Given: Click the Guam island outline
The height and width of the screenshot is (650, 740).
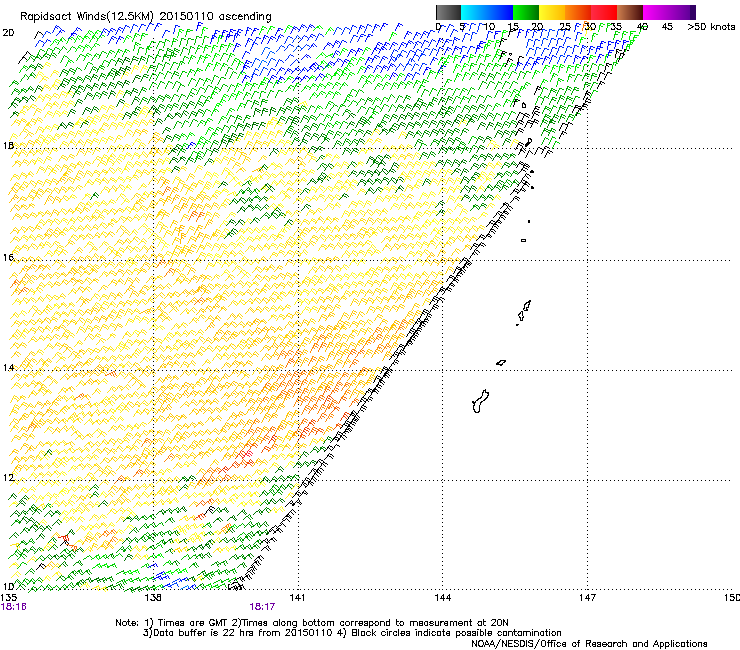Looking at the screenshot, I should pos(480,401).
